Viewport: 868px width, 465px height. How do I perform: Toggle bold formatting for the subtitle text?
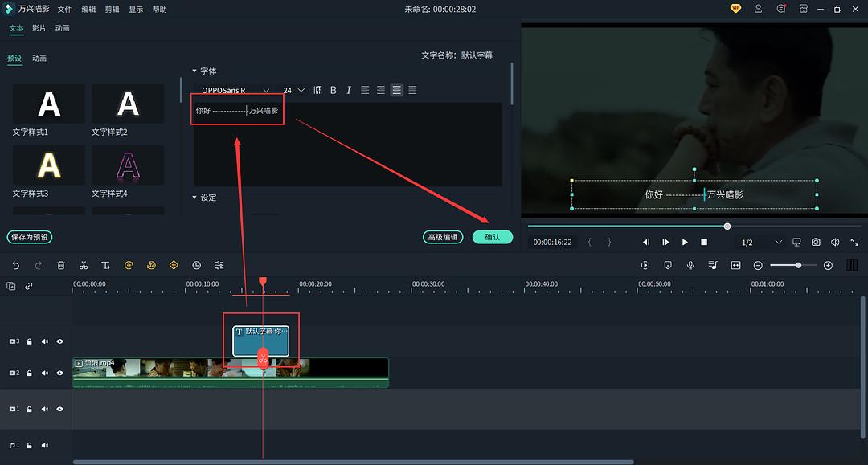click(334, 90)
